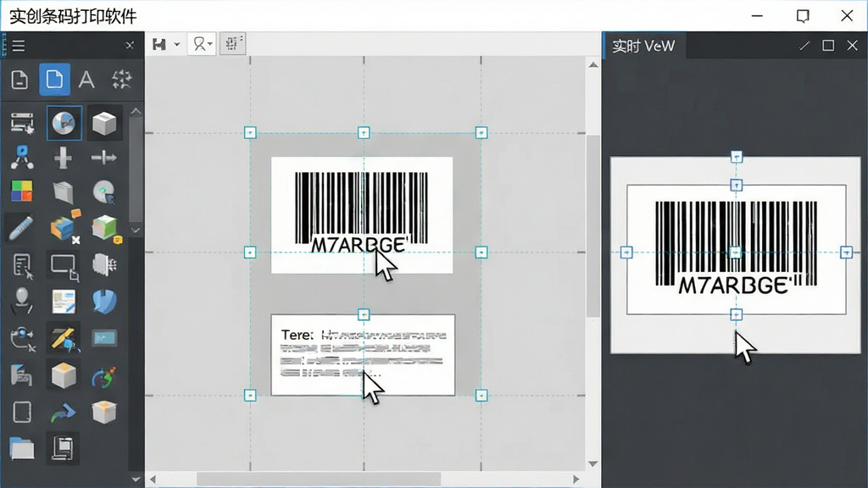Click the canvas vertical scrollbar thumb
868x488 pixels.
click(593, 225)
